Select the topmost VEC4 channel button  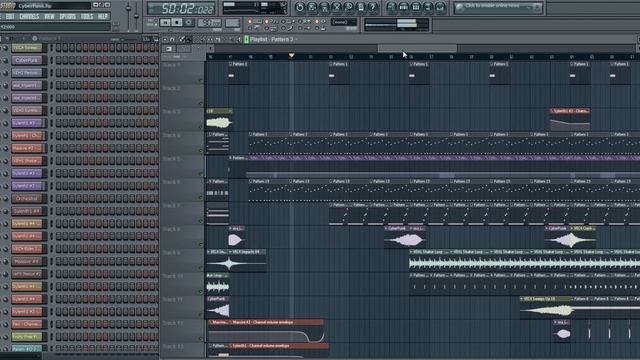pos(27,48)
